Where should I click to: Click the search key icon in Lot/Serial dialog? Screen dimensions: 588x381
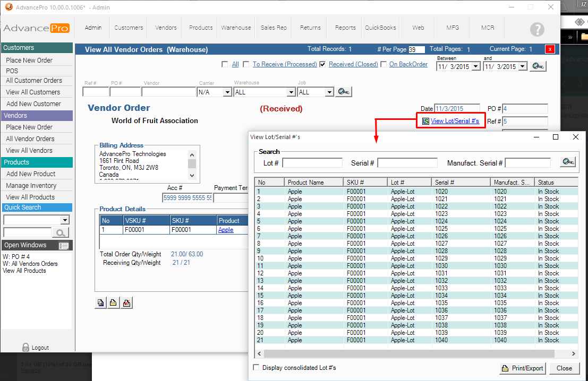(x=568, y=162)
